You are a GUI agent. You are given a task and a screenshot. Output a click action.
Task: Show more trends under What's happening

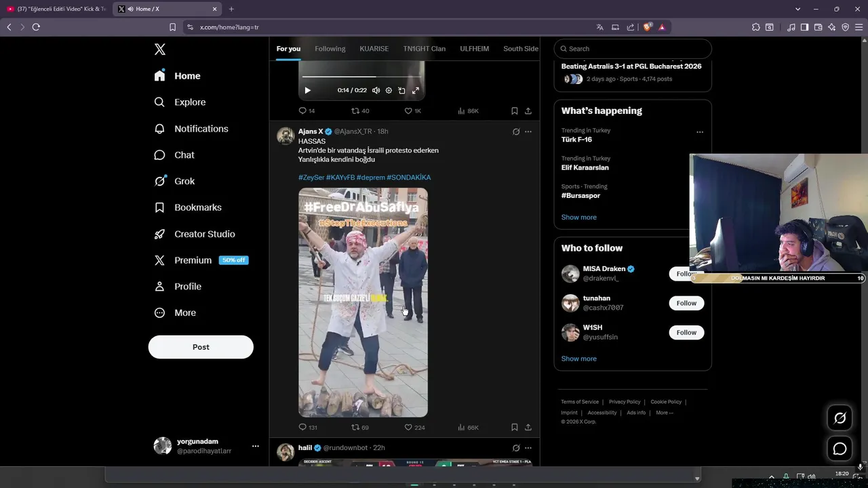[x=579, y=218]
